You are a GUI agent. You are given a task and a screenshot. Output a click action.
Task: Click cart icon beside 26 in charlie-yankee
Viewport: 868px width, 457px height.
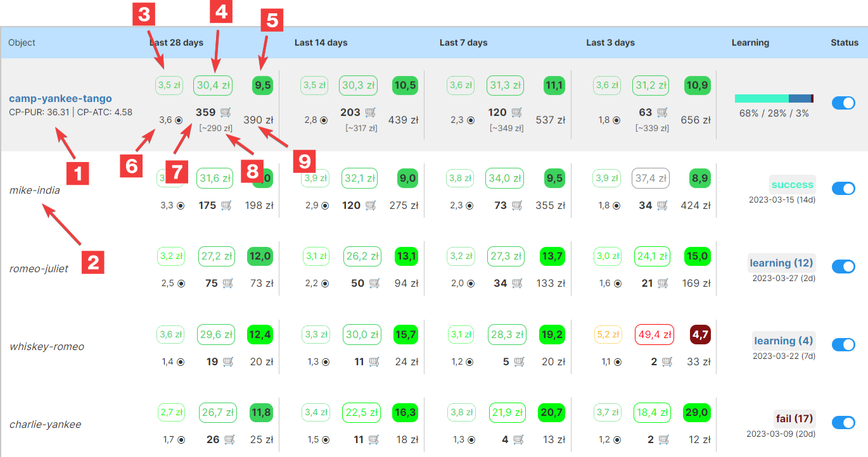(229, 439)
